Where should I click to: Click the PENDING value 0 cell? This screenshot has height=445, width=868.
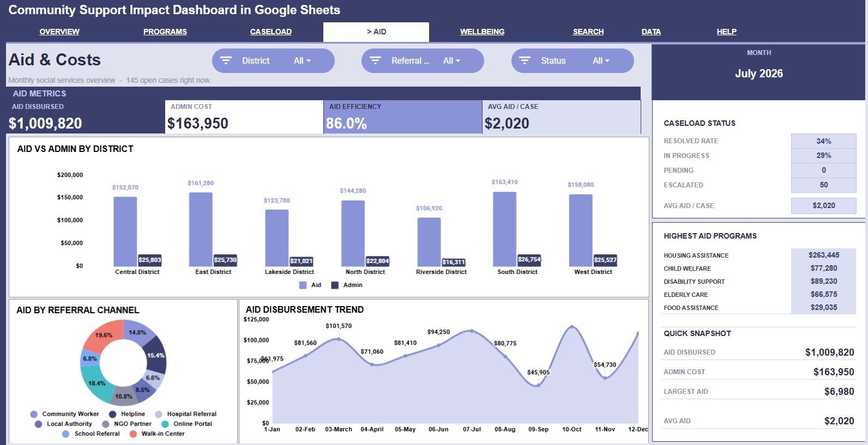[x=823, y=170]
